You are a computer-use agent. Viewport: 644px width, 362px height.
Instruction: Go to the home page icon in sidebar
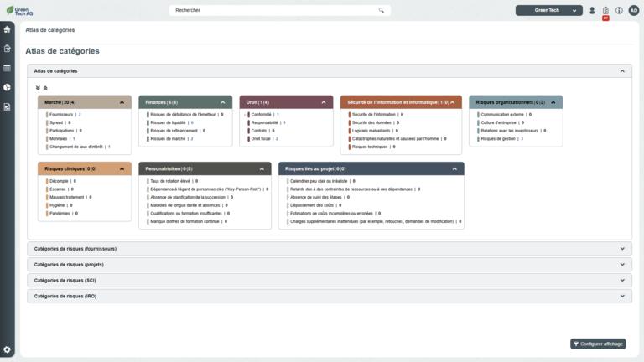[8, 29]
